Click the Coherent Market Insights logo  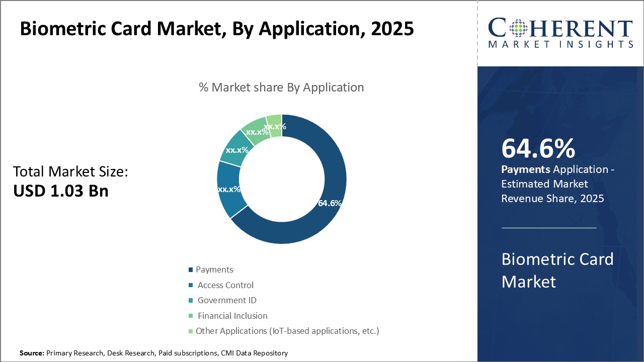pos(560,33)
